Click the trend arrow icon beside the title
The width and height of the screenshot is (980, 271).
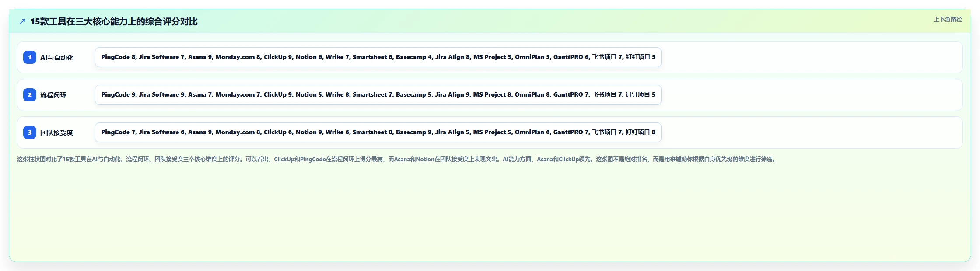click(22, 21)
